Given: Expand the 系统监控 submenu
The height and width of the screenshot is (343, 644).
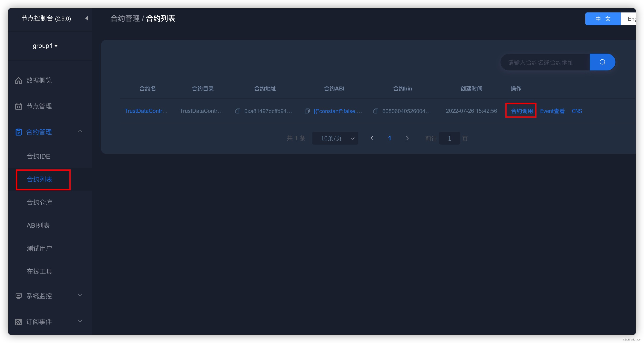Looking at the screenshot, I should (x=80, y=296).
